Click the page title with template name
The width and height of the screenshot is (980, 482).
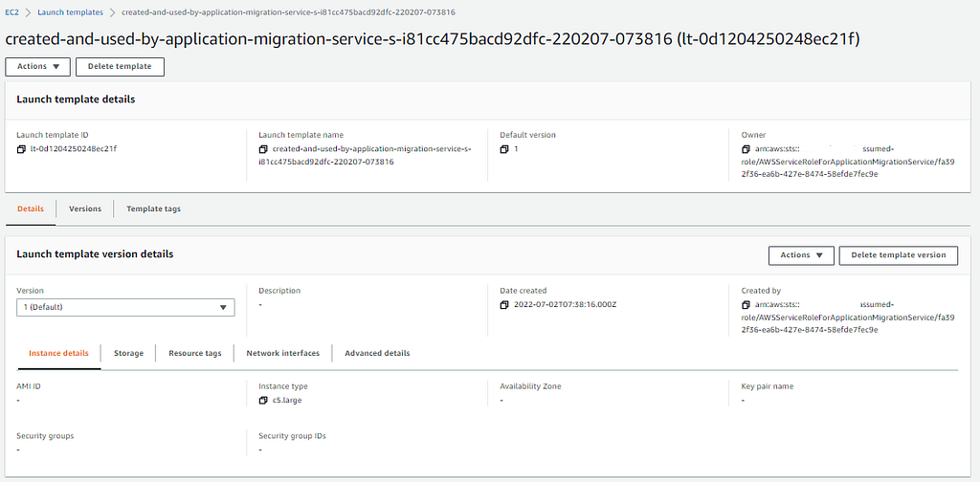433,39
